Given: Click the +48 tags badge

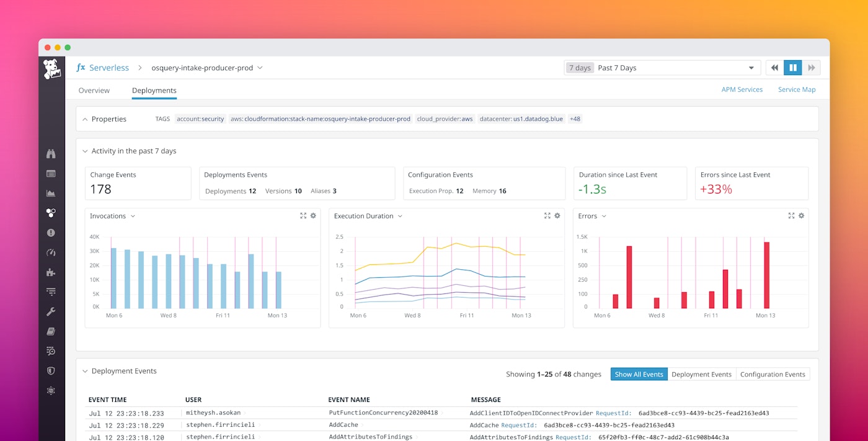Looking at the screenshot, I should point(574,118).
